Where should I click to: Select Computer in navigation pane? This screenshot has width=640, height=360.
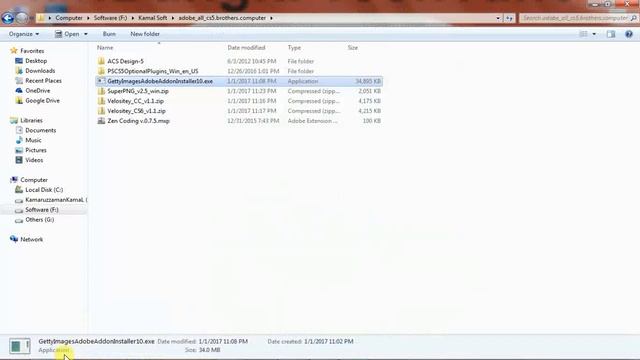pos(34,180)
